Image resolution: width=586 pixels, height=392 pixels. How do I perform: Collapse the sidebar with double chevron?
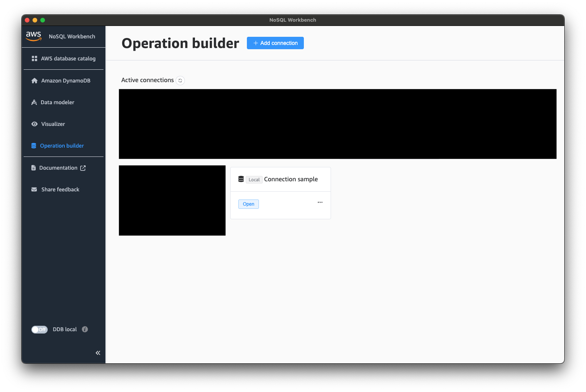tap(98, 353)
